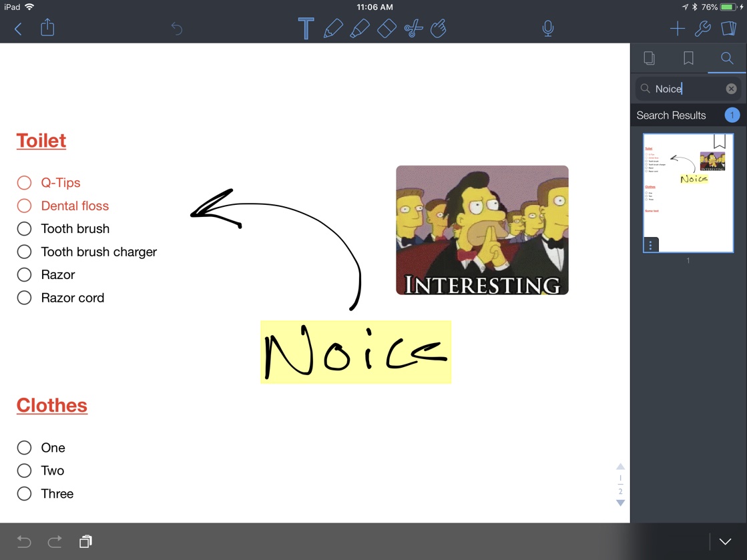
Task: Open the thumbnail's three-dot options menu
Action: coord(651,245)
